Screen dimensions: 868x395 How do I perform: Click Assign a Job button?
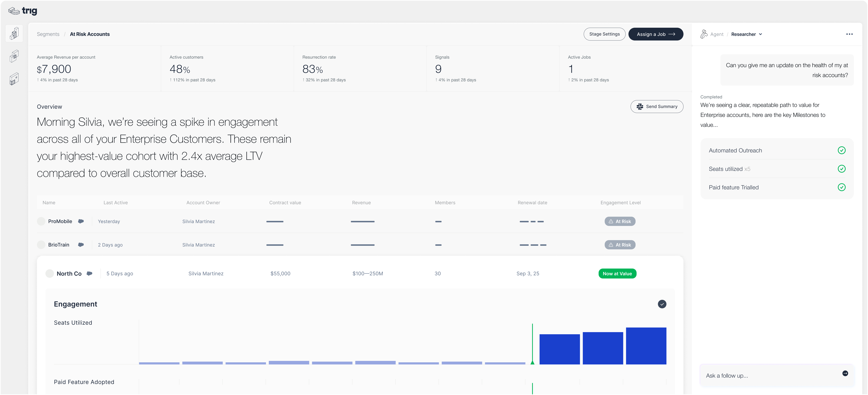655,34
